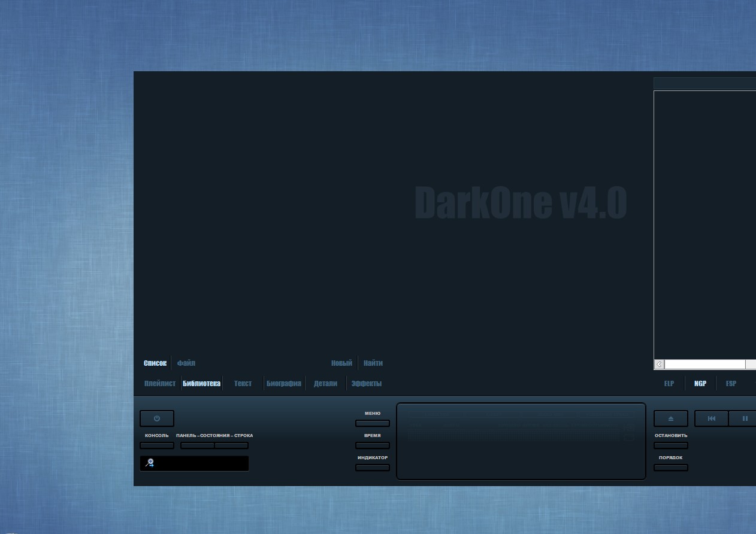This screenshot has width=756, height=534.
Task: Click the button under ОСТАНОВИТЬ label
Action: [x=671, y=445]
